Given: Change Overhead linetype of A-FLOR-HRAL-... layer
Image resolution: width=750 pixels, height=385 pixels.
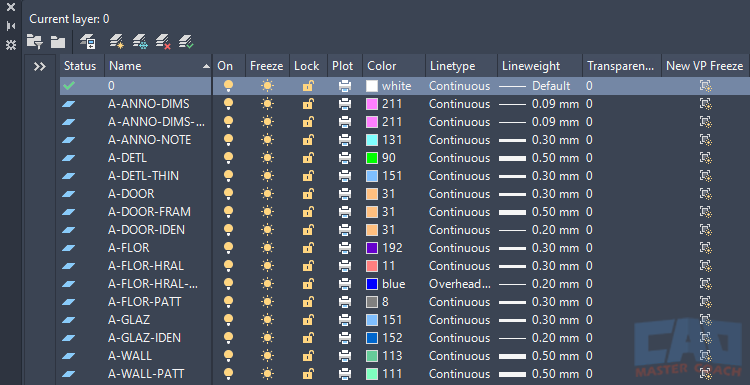Looking at the screenshot, I should [460, 284].
